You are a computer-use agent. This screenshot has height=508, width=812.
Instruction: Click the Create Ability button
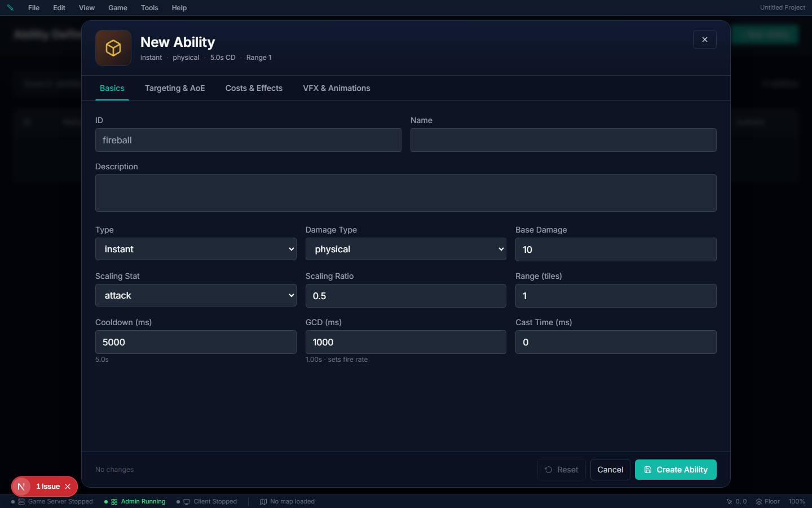[x=676, y=470]
